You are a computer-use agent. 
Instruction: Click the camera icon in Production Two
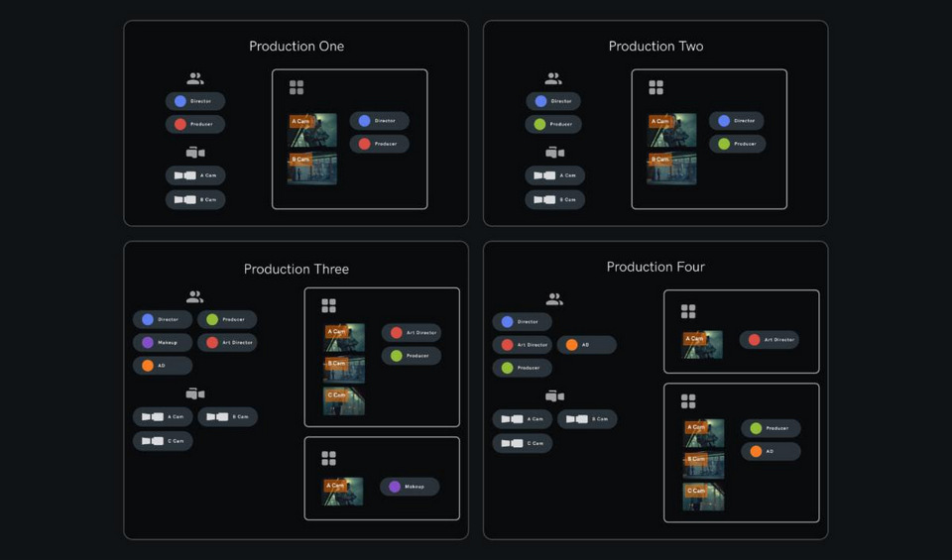554,153
